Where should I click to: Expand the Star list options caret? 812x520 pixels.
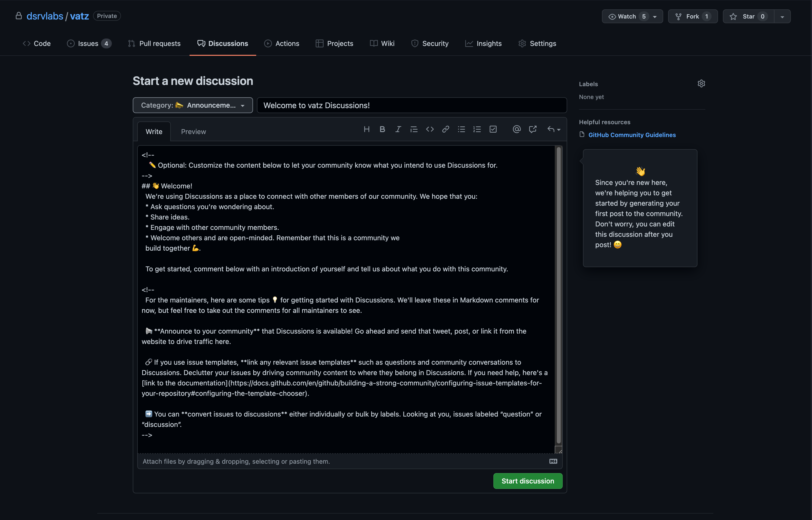[x=782, y=16]
